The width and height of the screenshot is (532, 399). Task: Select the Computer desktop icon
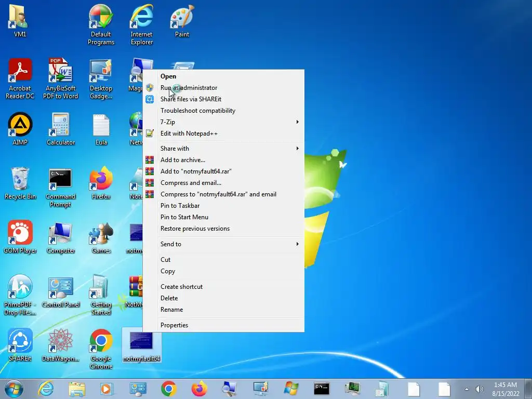(60, 237)
